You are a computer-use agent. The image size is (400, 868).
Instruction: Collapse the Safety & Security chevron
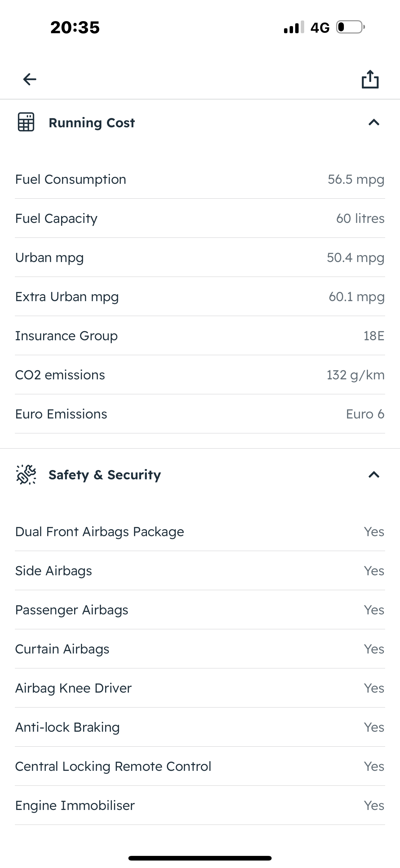pyautogui.click(x=374, y=475)
